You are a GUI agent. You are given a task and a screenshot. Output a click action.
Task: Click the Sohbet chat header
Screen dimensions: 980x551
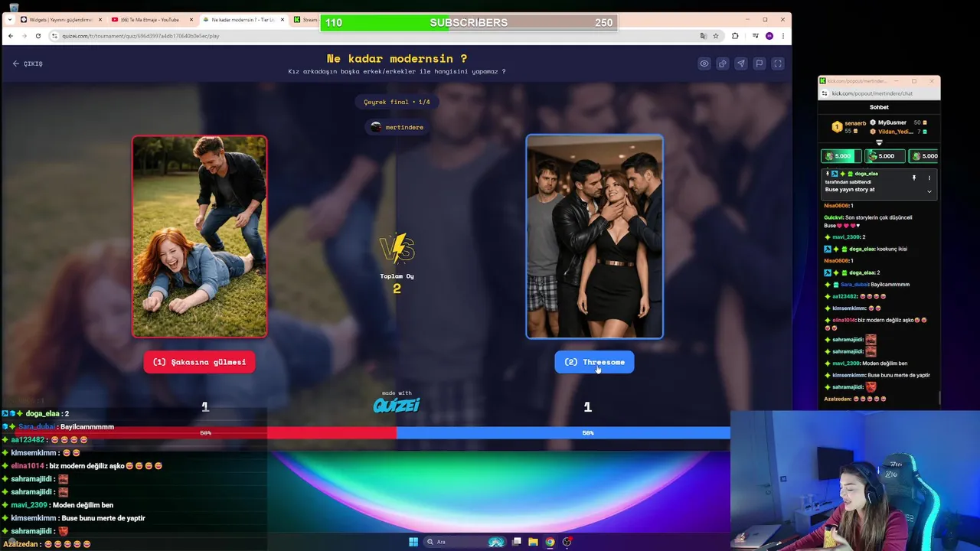click(879, 107)
